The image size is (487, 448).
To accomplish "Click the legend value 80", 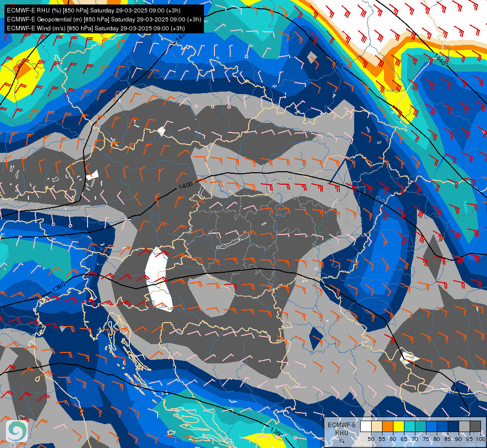I will click(x=437, y=439).
